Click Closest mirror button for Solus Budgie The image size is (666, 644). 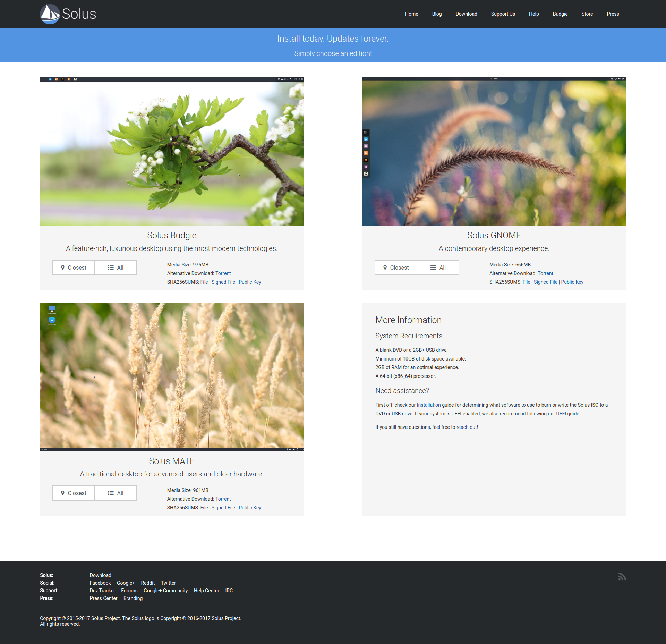[x=74, y=268]
